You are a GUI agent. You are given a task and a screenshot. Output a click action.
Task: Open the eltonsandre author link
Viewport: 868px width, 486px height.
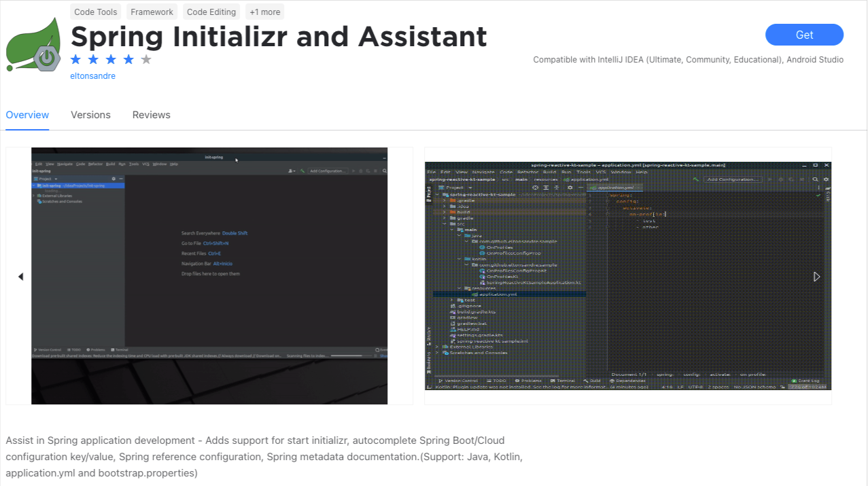click(92, 76)
